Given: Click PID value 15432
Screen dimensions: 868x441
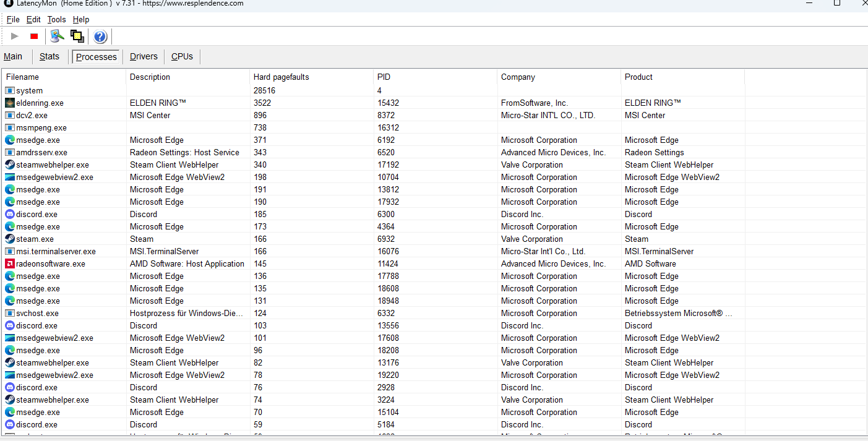Looking at the screenshot, I should (388, 103).
